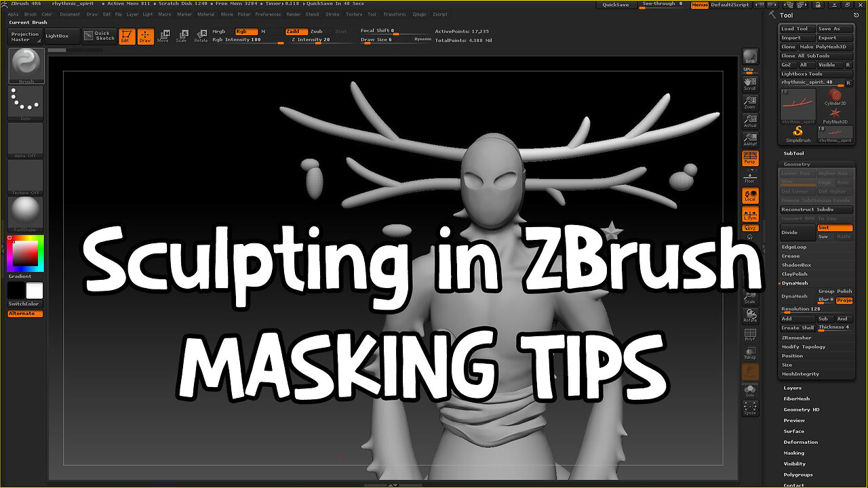Screen dimensions: 868x488
Task: Enable Zsub mode
Action: 317,31
